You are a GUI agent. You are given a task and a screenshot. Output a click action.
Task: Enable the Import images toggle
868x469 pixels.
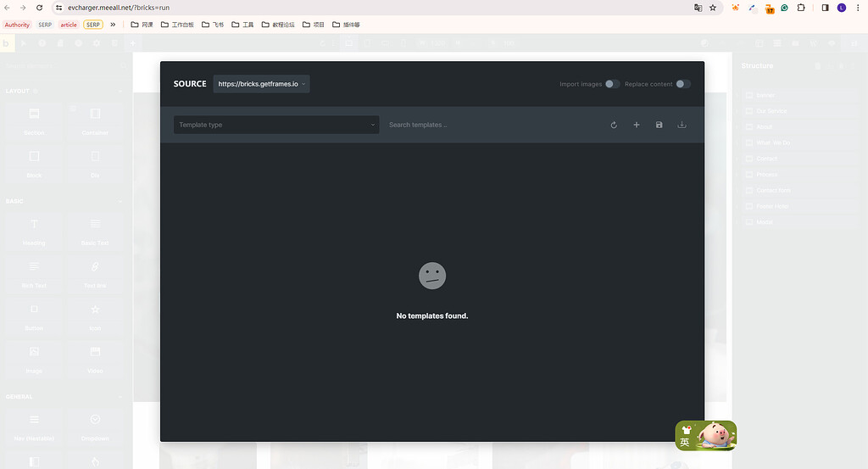coord(611,84)
